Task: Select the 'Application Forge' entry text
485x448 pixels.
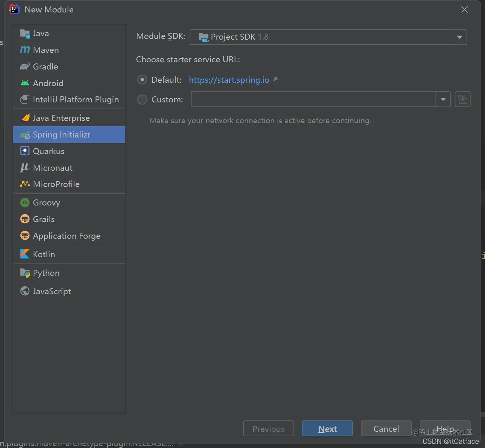Action: click(x=67, y=236)
